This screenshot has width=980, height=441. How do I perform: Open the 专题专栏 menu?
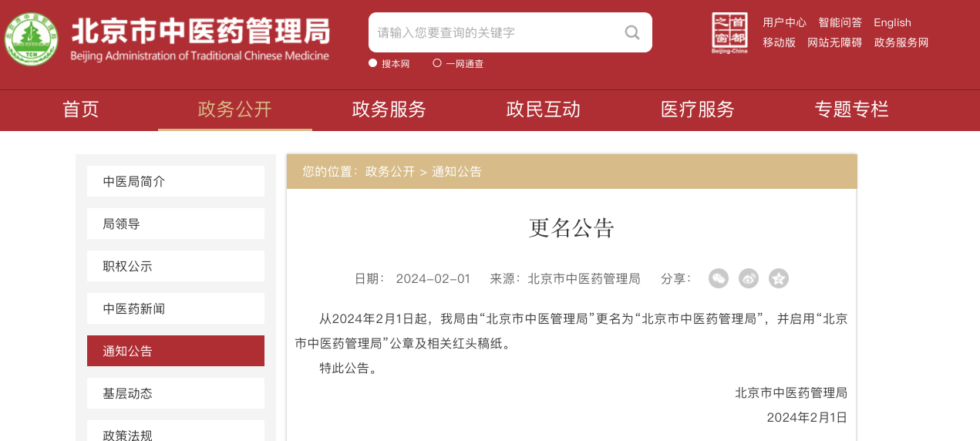click(x=852, y=109)
